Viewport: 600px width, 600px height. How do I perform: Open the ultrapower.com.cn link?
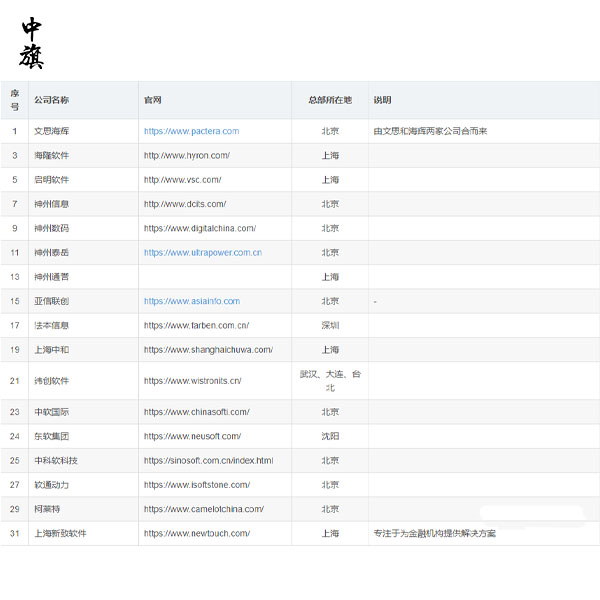pyautogui.click(x=202, y=253)
